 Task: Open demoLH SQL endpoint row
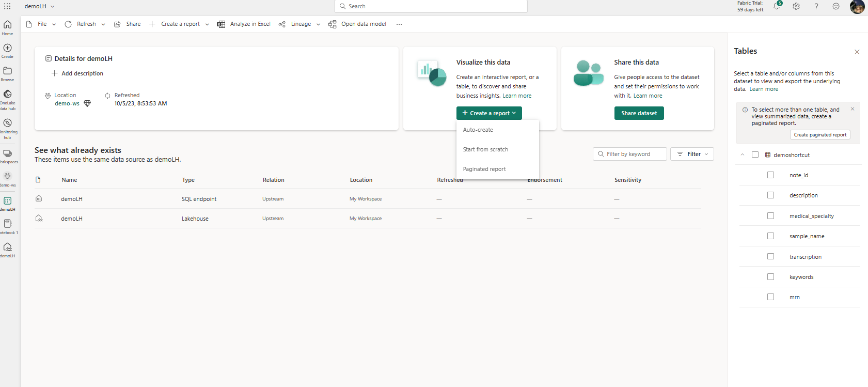(x=368, y=199)
